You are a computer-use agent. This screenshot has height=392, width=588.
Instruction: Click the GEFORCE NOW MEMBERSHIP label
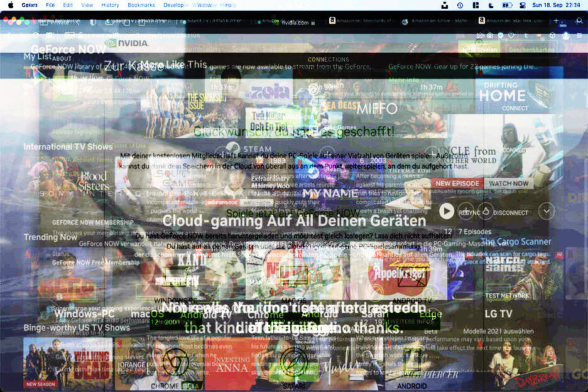(92, 222)
